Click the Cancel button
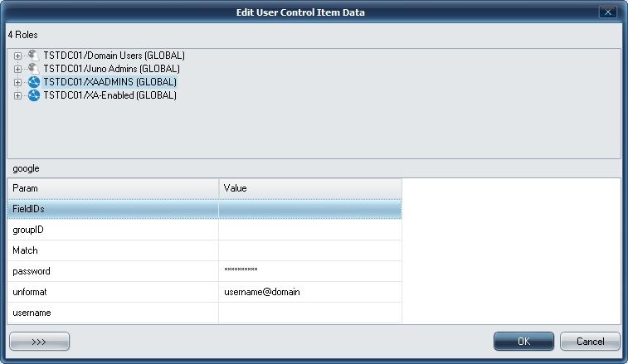 (590, 341)
